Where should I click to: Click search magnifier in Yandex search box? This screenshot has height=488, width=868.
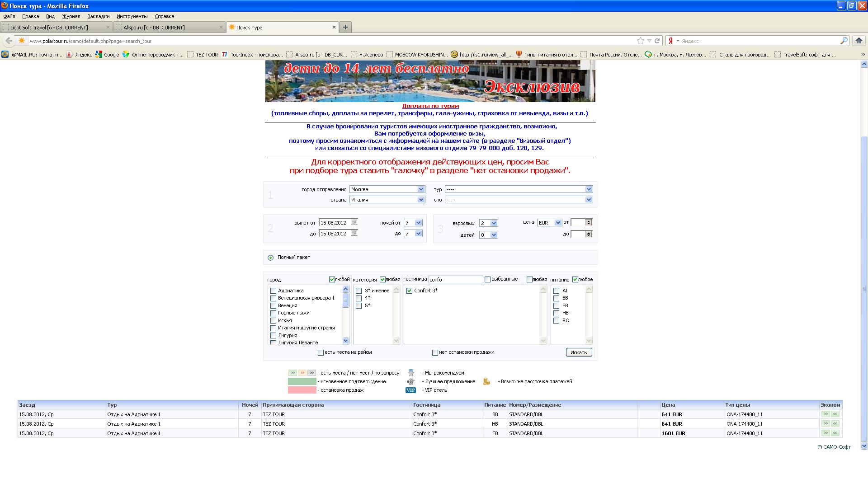(844, 41)
